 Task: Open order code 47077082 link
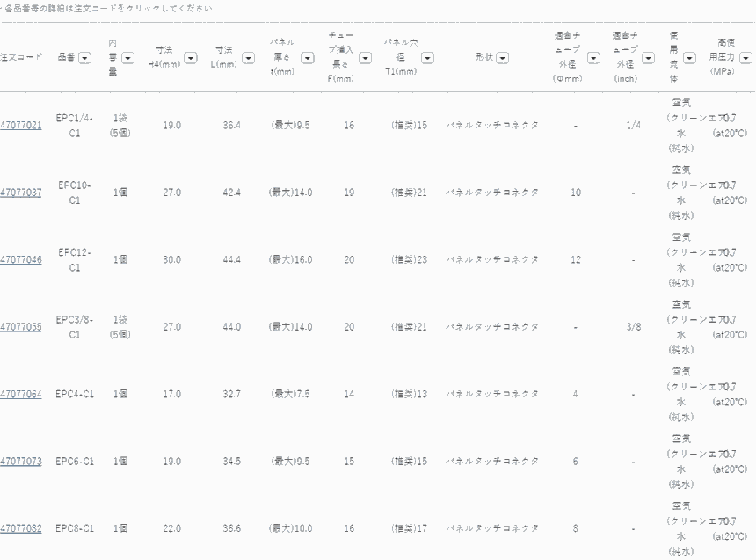20,529
